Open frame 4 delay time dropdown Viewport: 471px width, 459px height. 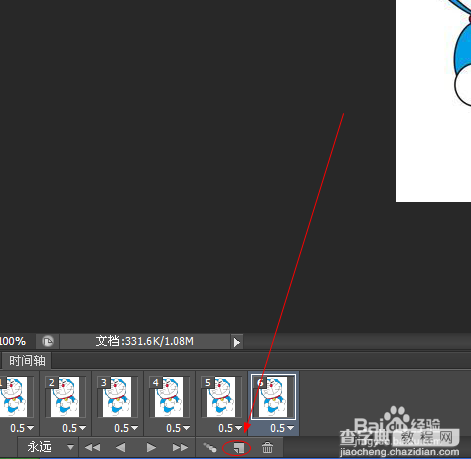click(x=178, y=428)
